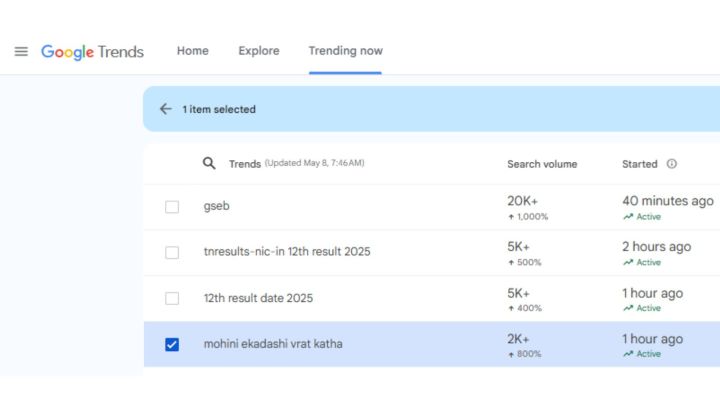Viewport: 720px width, 405px height.
Task: Open the gseb trend entry
Action: pyautogui.click(x=216, y=206)
